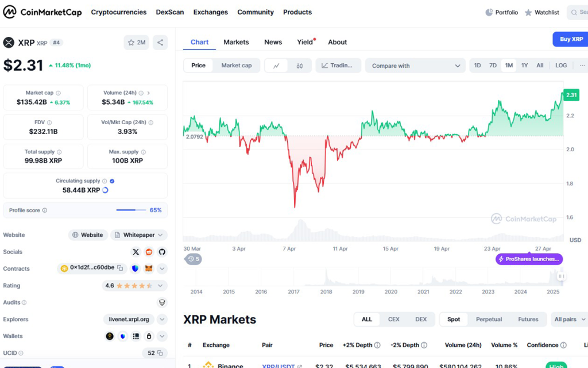Image resolution: width=588 pixels, height=368 pixels.
Task: Click the Market cap info icon
Action: tap(58, 93)
